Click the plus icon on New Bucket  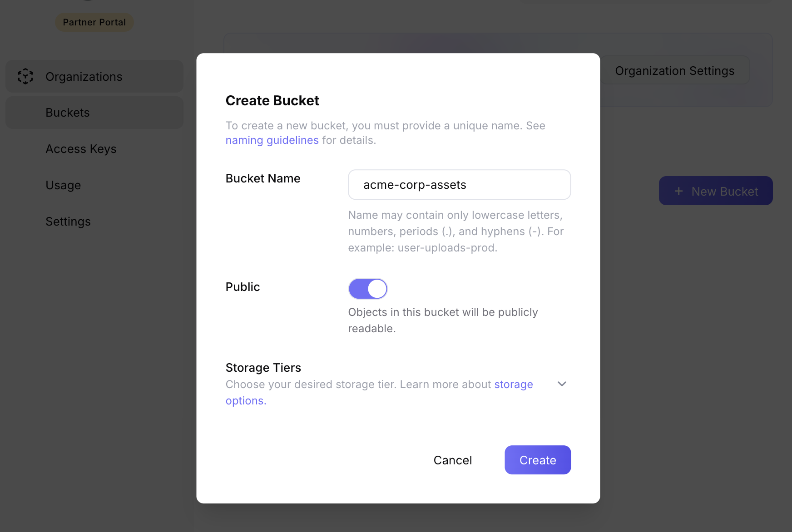coord(678,191)
